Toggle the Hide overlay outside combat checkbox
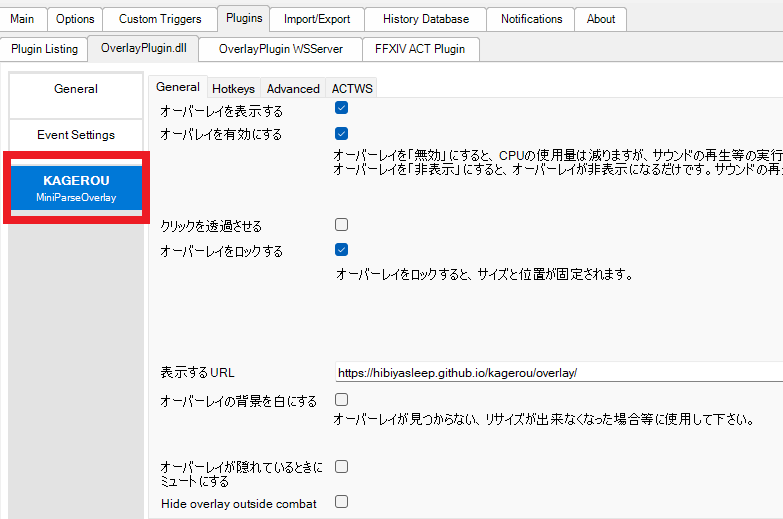This screenshot has height=519, width=783. (341, 502)
